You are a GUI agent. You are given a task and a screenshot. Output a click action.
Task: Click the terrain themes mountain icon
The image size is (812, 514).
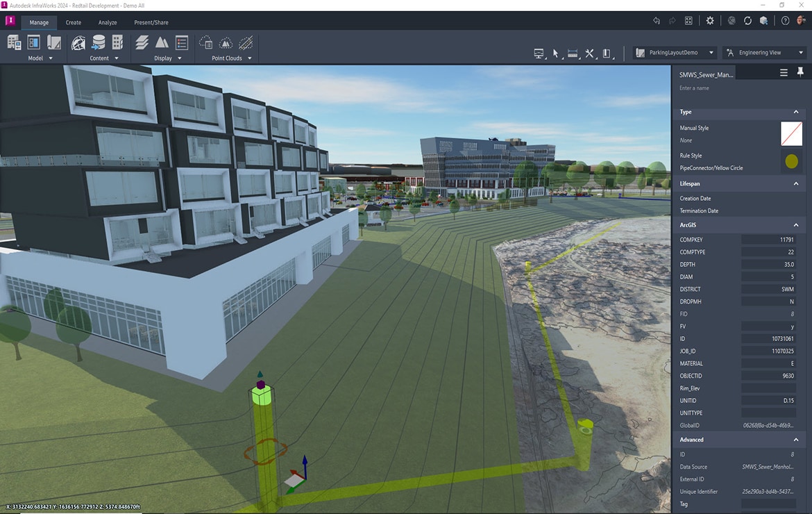pyautogui.click(x=162, y=43)
